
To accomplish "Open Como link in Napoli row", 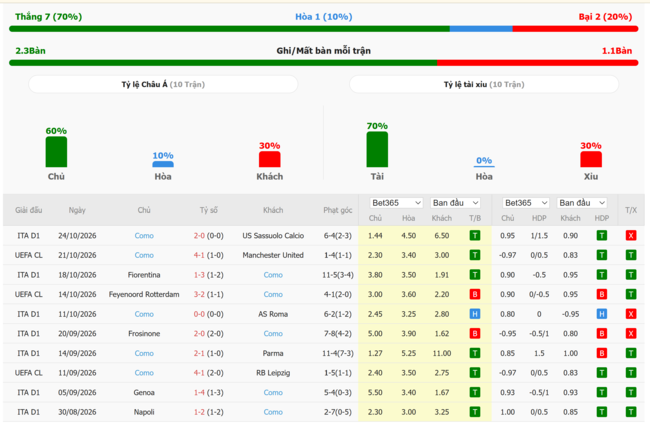I will pyautogui.click(x=273, y=412).
